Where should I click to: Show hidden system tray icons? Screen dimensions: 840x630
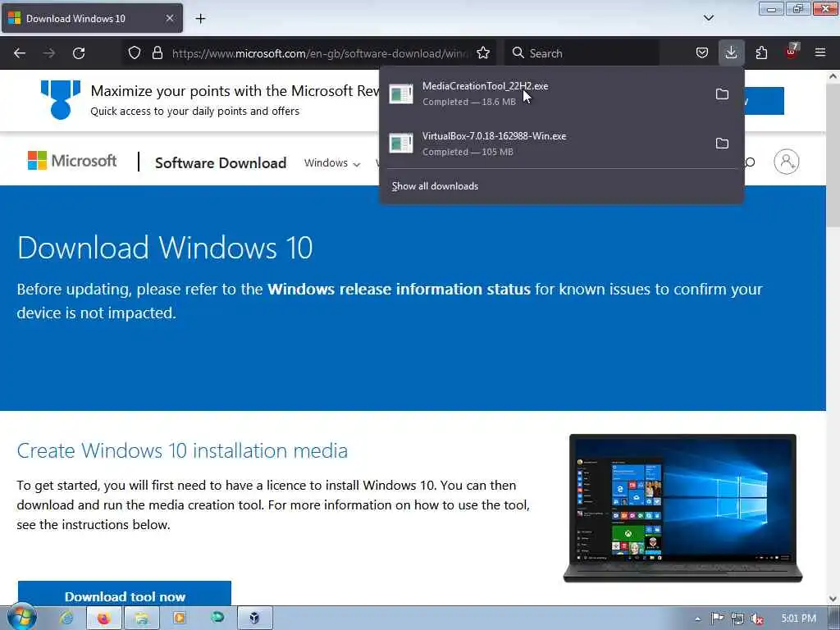[x=697, y=619]
